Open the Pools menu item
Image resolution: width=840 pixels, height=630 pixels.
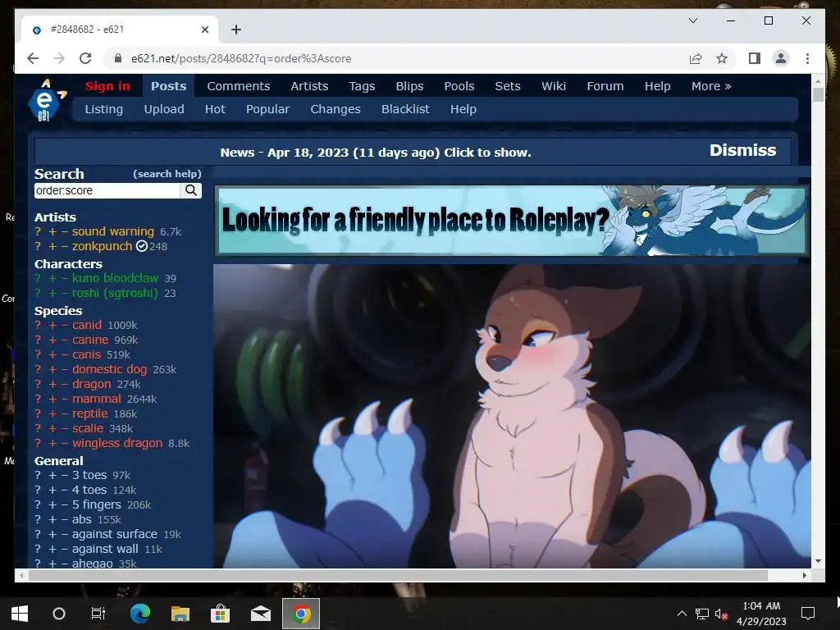[x=459, y=86]
